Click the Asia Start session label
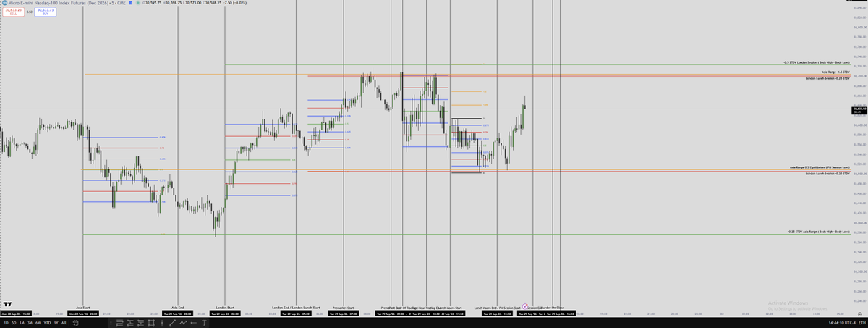The image size is (868, 328). [x=82, y=308]
